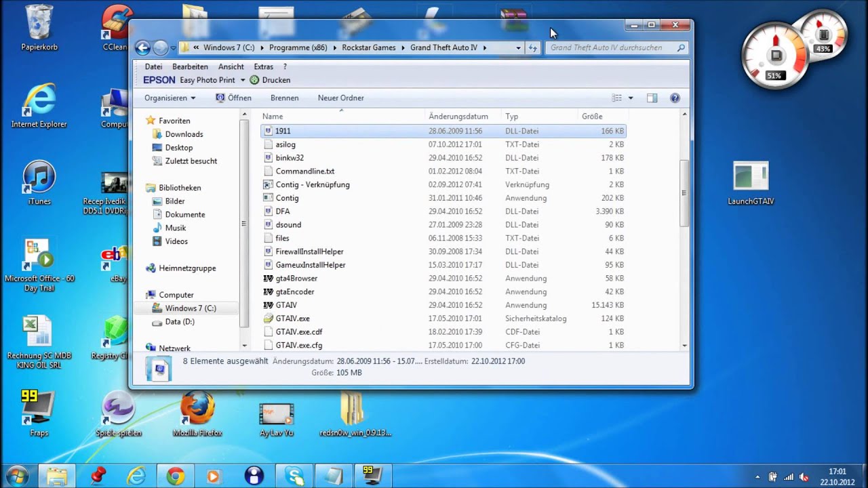
Task: Select the LaunchGTAIV desktop icon
Action: [x=751, y=183]
